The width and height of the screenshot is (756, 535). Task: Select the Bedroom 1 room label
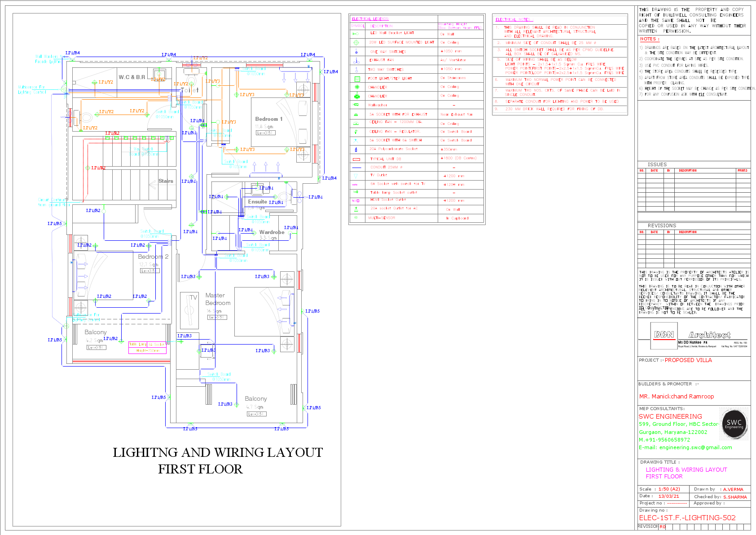pyautogui.click(x=269, y=119)
